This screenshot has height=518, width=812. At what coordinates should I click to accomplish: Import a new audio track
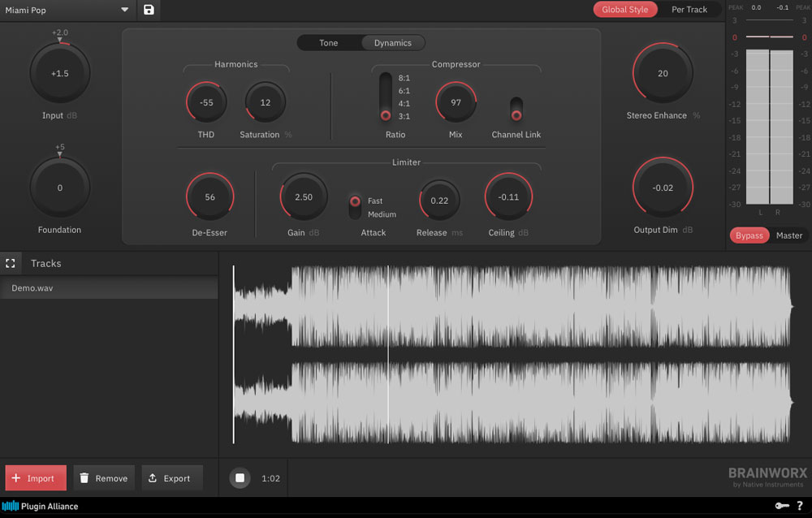click(36, 477)
